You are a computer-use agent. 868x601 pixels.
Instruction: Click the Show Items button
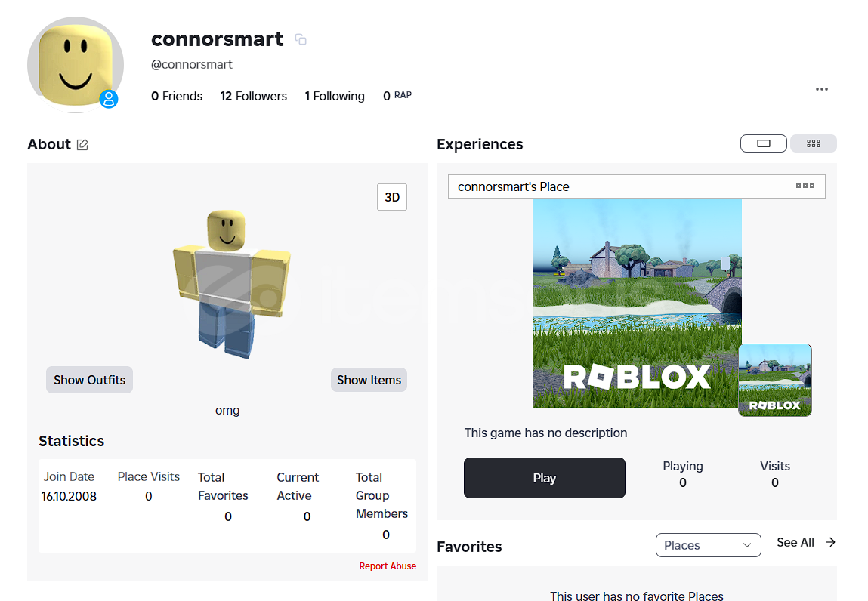369,380
